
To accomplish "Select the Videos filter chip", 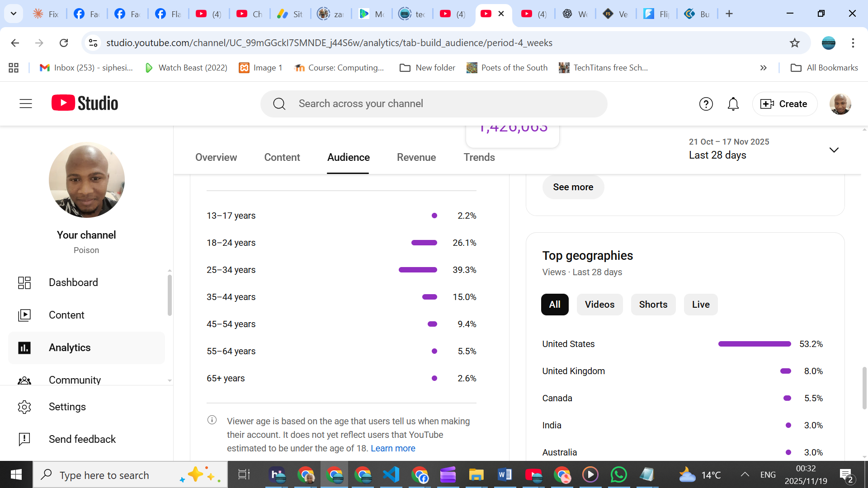I will 599,305.
